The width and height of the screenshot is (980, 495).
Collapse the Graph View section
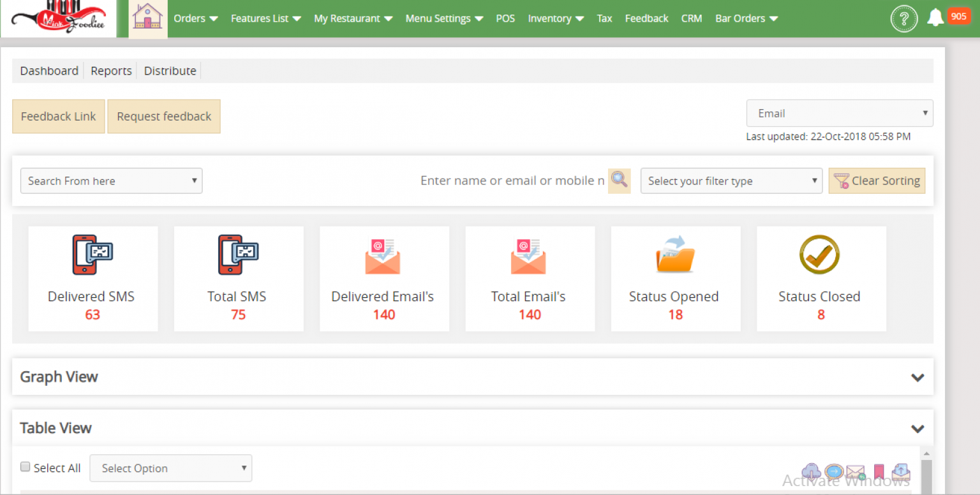pyautogui.click(x=917, y=377)
